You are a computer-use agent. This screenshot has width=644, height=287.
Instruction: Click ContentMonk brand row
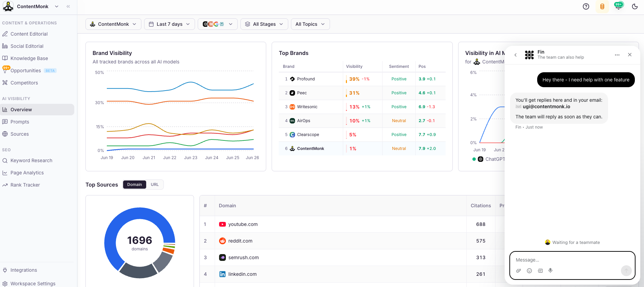tap(362, 149)
